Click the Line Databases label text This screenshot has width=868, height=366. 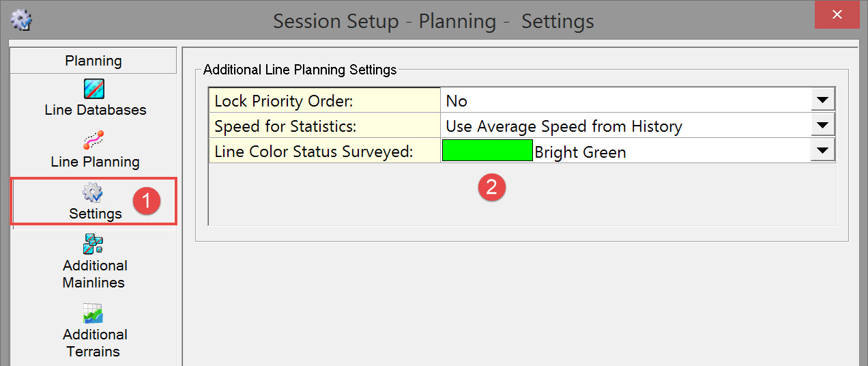tap(96, 110)
